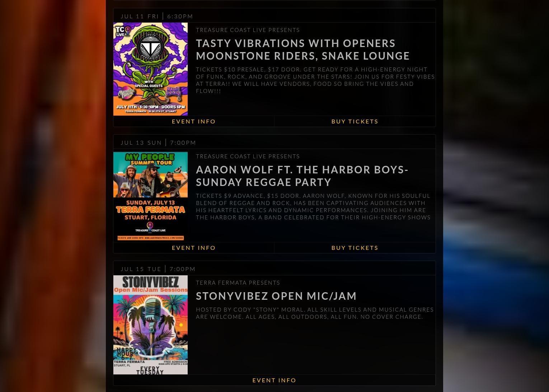Click the Stonyvibez Open Mic poster image
Image resolution: width=549 pixels, height=392 pixels.
pyautogui.click(x=150, y=325)
